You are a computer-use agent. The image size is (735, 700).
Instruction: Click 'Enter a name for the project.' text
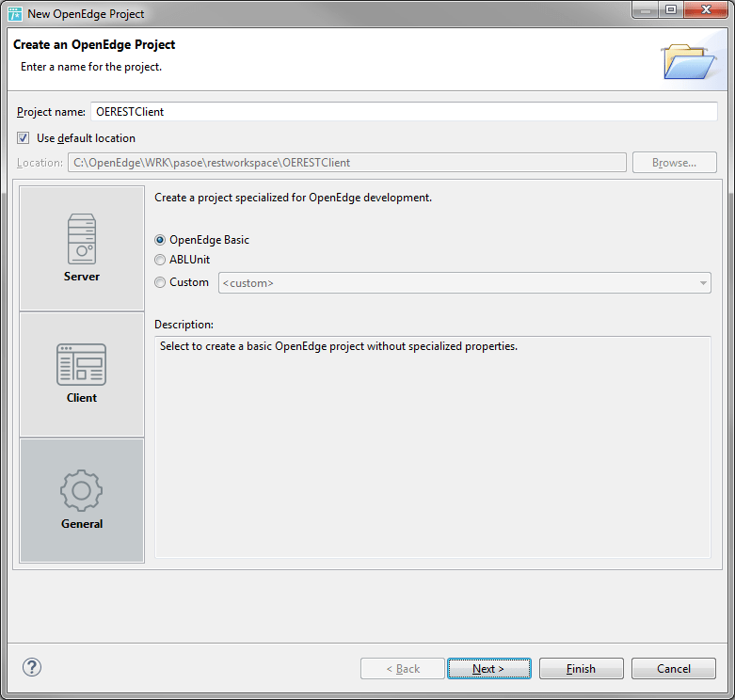91,67
